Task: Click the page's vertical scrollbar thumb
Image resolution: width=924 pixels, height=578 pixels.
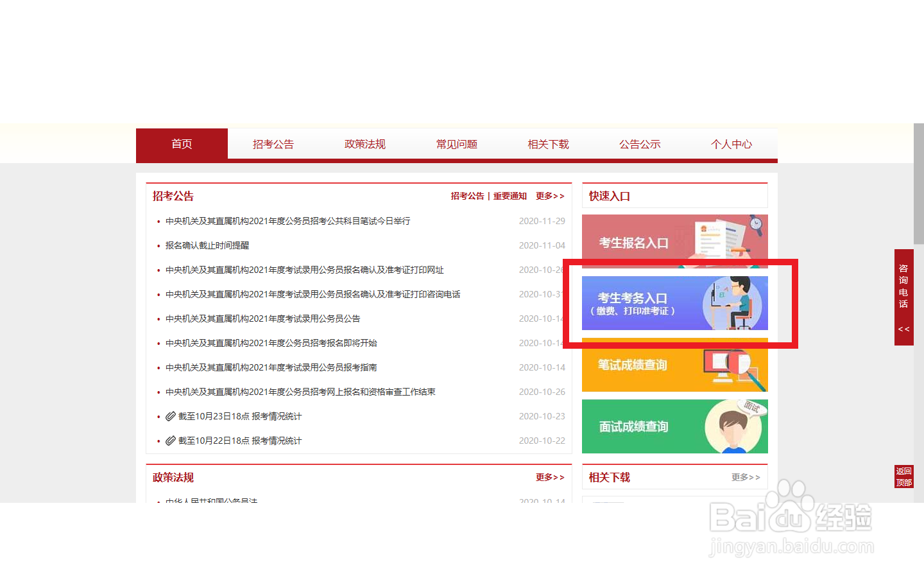Action: [x=919, y=184]
